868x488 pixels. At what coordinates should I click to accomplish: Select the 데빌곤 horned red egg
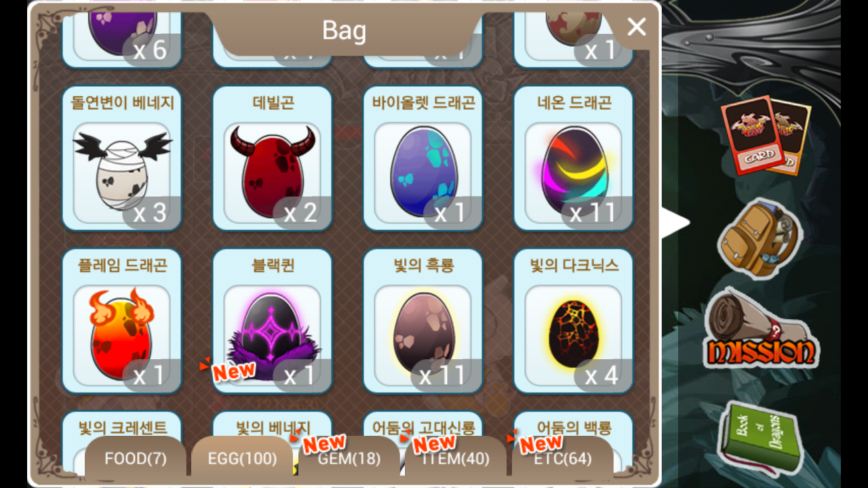pyautogui.click(x=273, y=158)
